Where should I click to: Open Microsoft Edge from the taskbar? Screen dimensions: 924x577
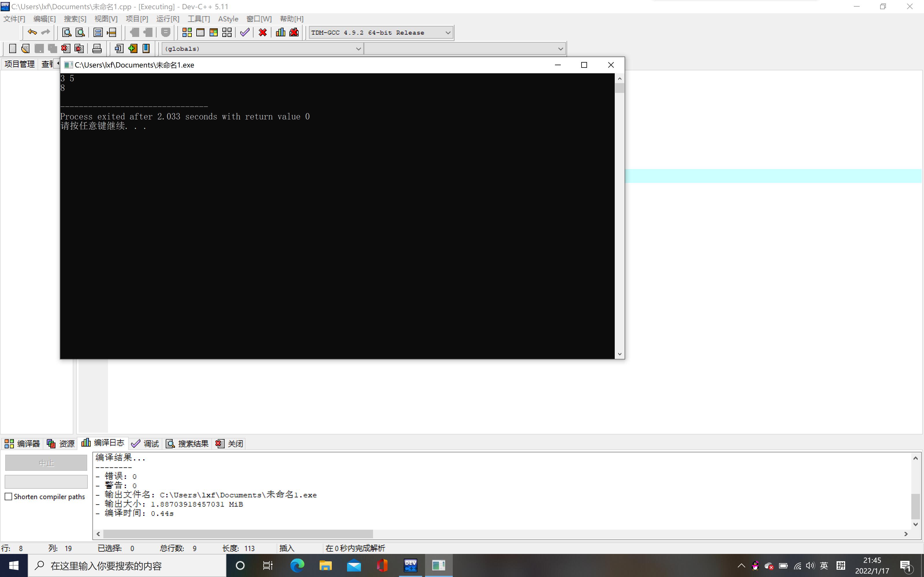(297, 565)
